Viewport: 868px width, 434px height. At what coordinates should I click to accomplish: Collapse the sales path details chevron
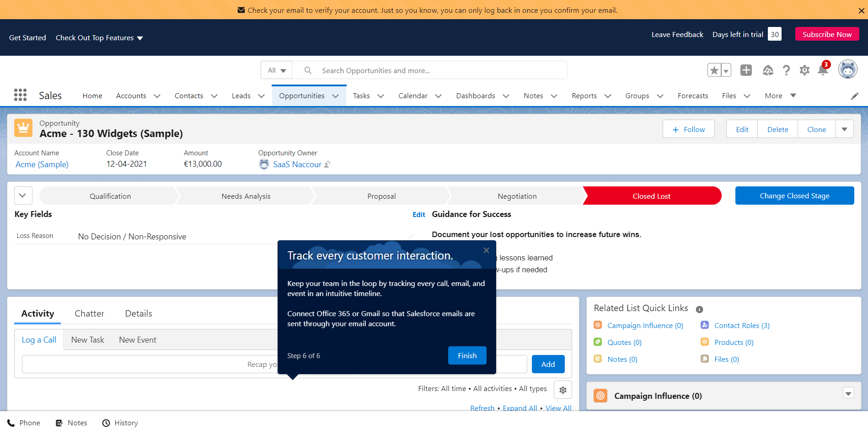(x=22, y=196)
